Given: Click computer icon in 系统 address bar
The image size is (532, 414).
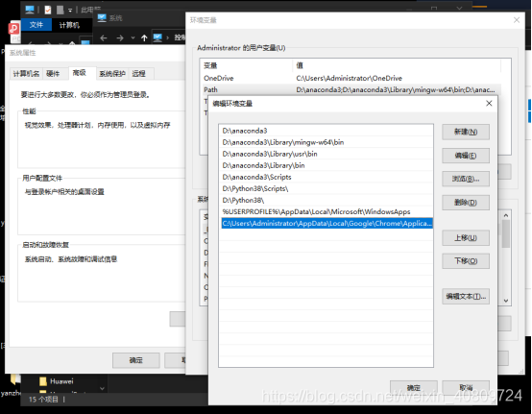Looking at the screenshot, I should tap(157, 37).
